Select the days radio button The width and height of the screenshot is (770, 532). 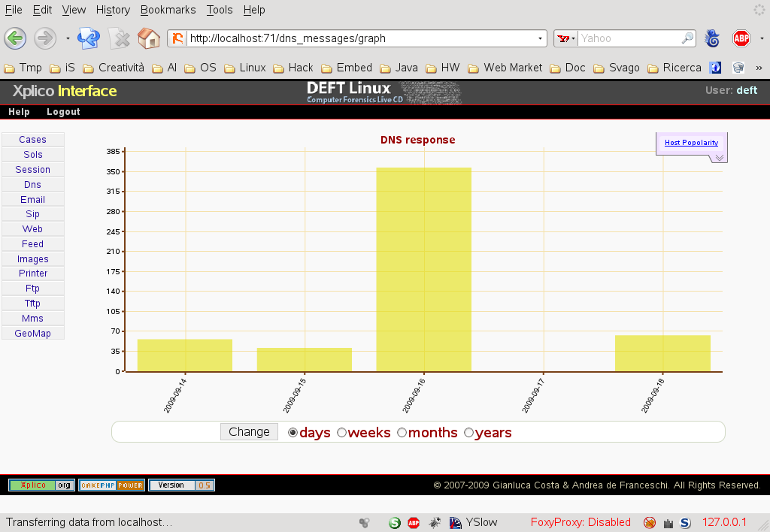(x=293, y=433)
